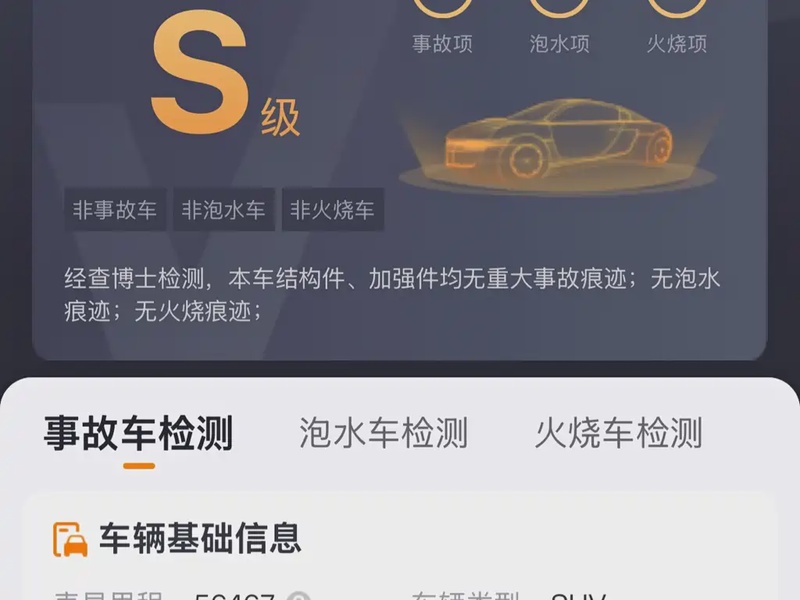Image resolution: width=800 pixels, height=600 pixels.
Task: Click the 查博士检测 summary paragraph
Action: [392, 295]
